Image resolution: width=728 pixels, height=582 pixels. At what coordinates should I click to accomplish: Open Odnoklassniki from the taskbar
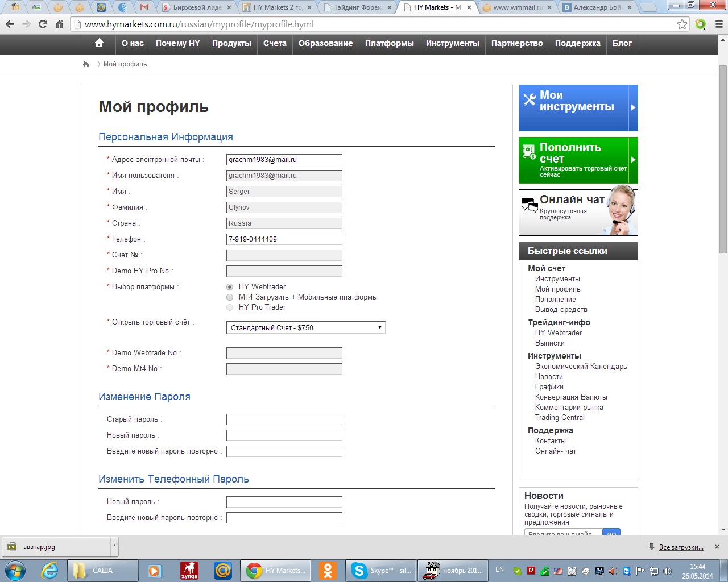point(328,570)
